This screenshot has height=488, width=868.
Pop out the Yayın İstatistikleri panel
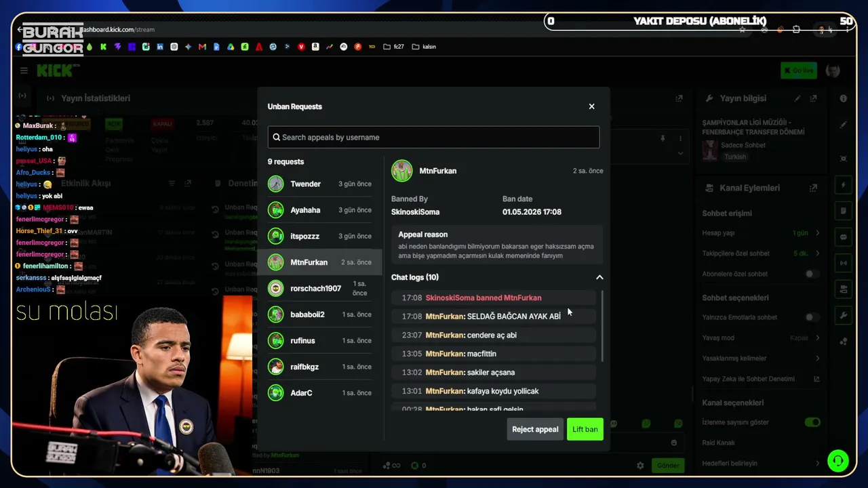[679, 98]
